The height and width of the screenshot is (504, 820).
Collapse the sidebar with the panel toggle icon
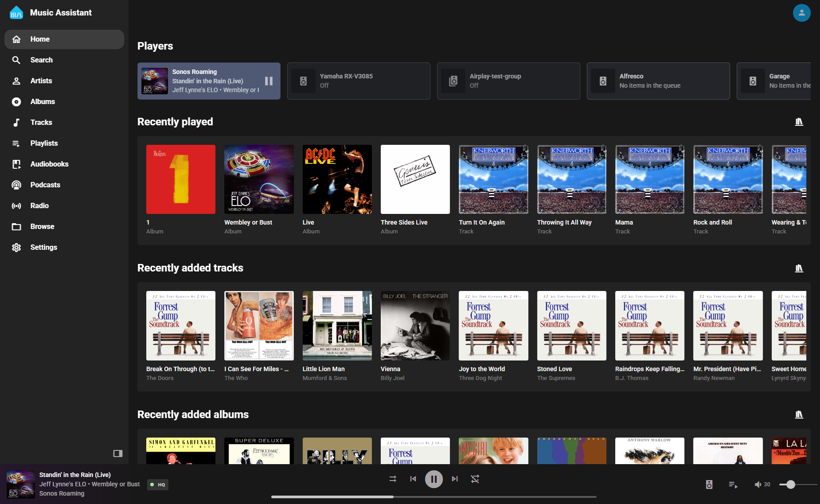(x=118, y=454)
